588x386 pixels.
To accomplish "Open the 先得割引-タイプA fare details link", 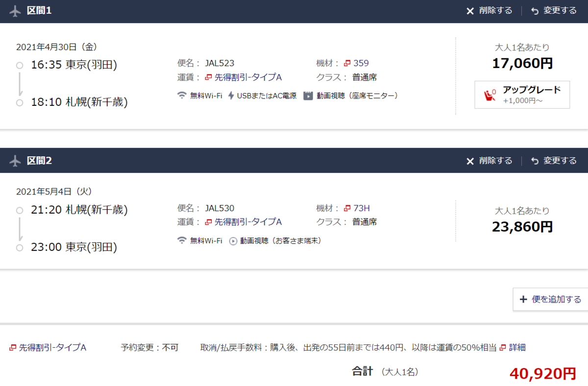I will [x=47, y=347].
